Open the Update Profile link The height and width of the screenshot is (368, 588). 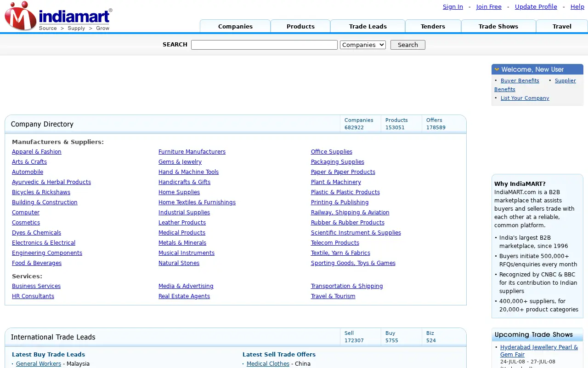pyautogui.click(x=536, y=7)
